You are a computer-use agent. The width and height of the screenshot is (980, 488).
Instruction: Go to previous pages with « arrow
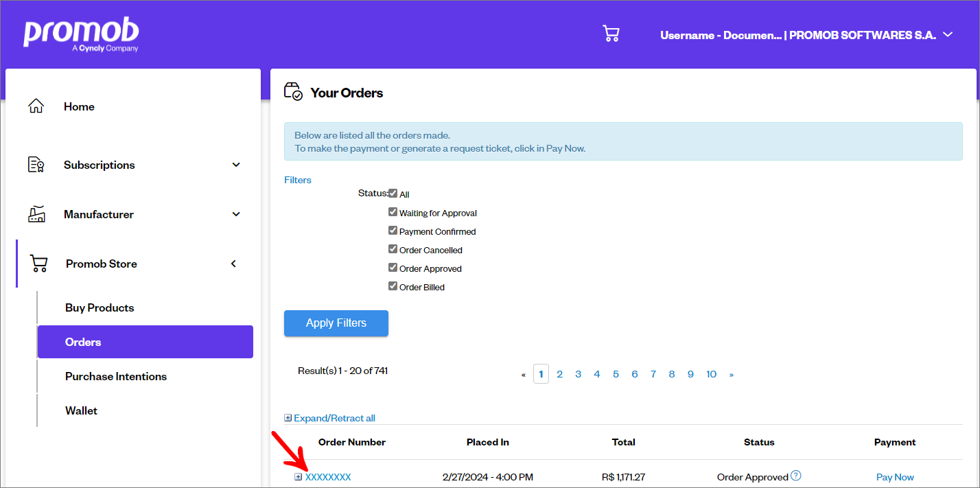524,375
